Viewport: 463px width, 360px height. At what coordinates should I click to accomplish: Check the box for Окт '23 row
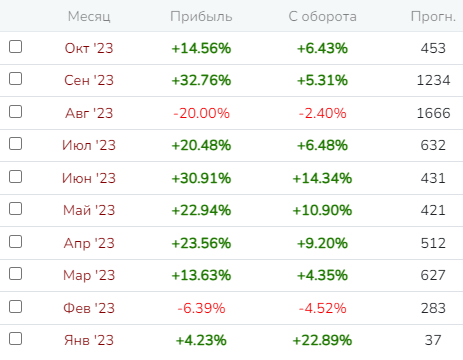click(15, 47)
